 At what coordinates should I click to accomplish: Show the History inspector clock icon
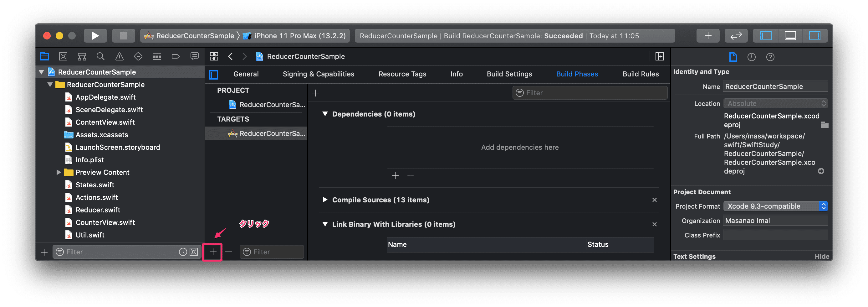tap(751, 57)
